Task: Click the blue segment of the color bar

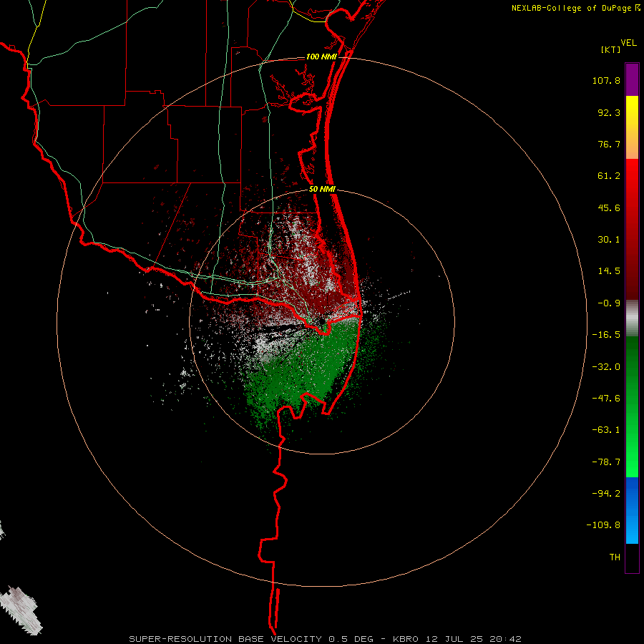Action: [x=632, y=493]
